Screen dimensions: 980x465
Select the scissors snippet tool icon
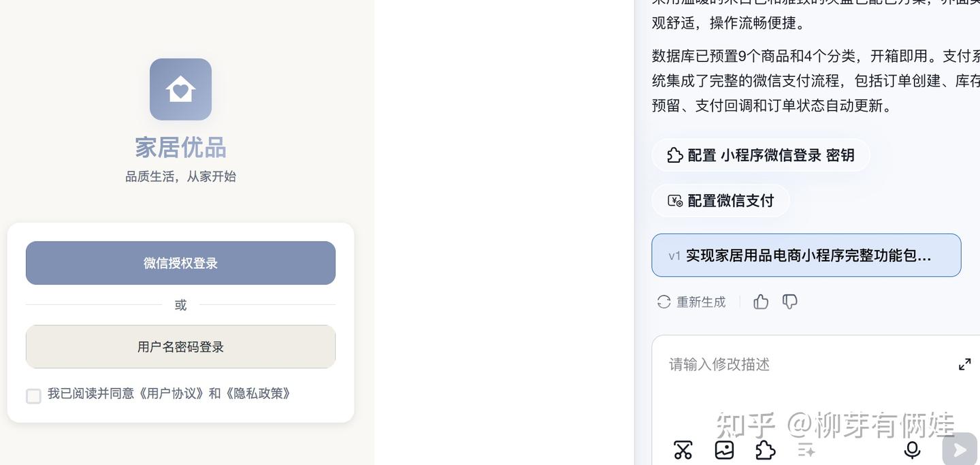tap(683, 449)
